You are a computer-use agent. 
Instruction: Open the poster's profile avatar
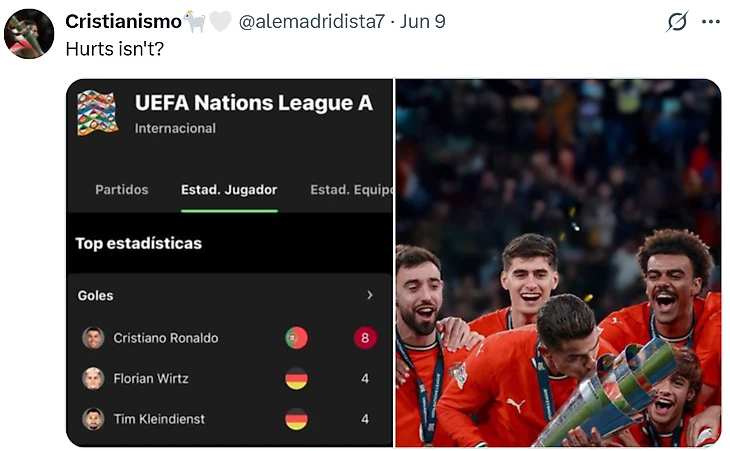tap(29, 33)
